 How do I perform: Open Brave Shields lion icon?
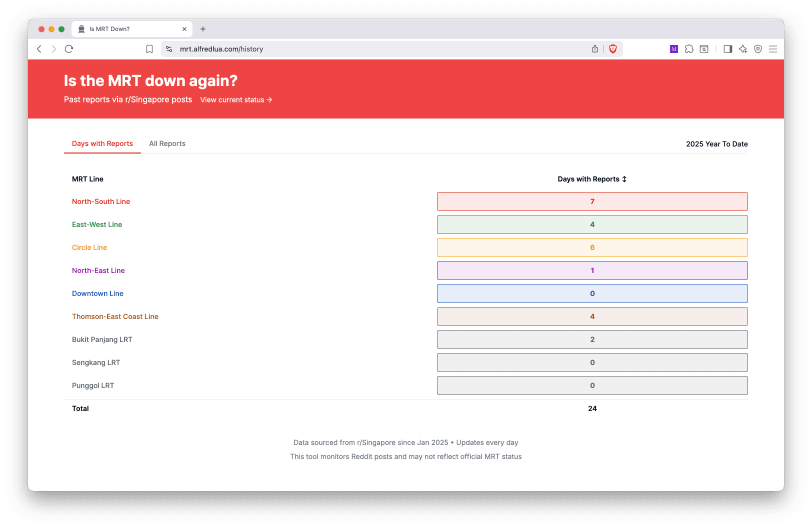point(613,49)
